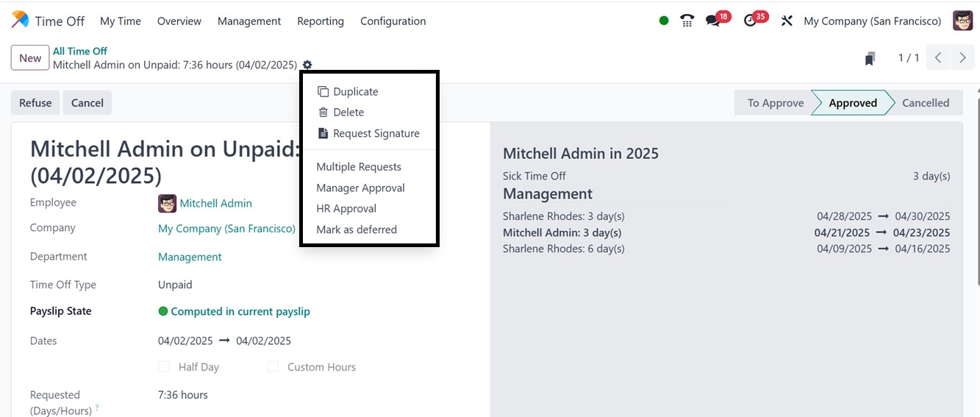This screenshot has width=980, height=417.
Task: Choose Mark as deferred option
Action: pyautogui.click(x=357, y=229)
